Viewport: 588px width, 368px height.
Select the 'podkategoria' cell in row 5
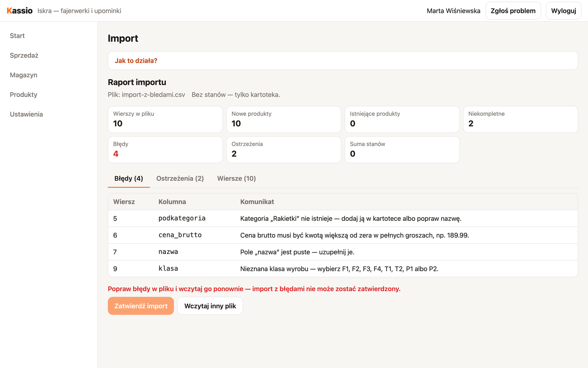(x=182, y=218)
